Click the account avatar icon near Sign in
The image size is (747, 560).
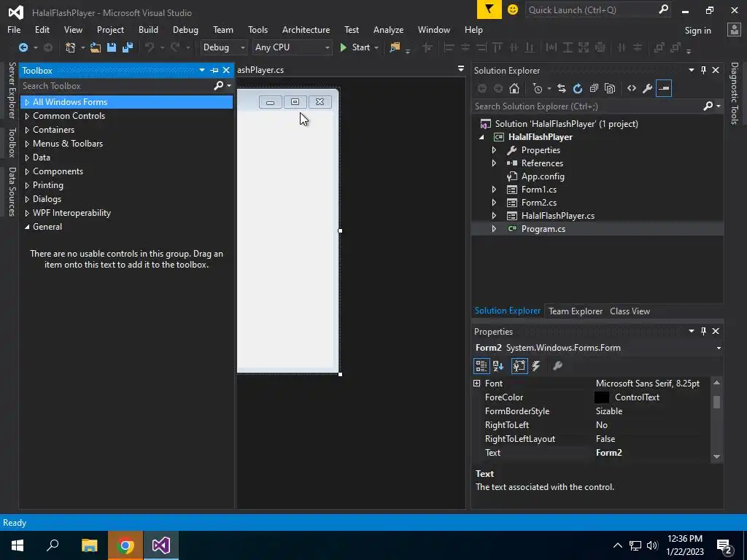tap(734, 30)
